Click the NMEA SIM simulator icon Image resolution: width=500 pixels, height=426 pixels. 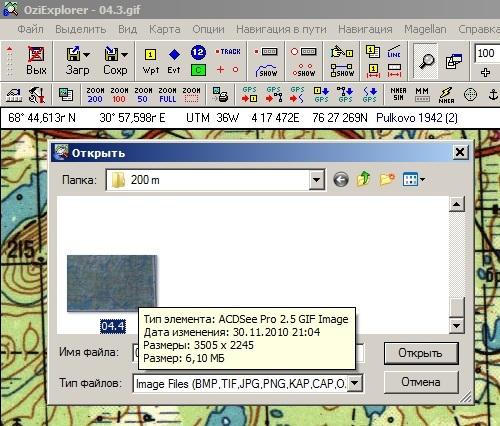click(398, 94)
